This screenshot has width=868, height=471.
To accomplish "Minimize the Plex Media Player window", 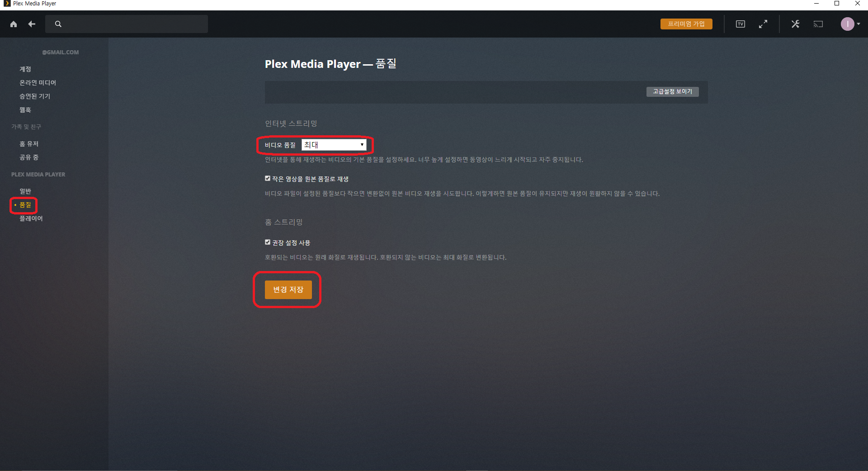I will [816, 4].
